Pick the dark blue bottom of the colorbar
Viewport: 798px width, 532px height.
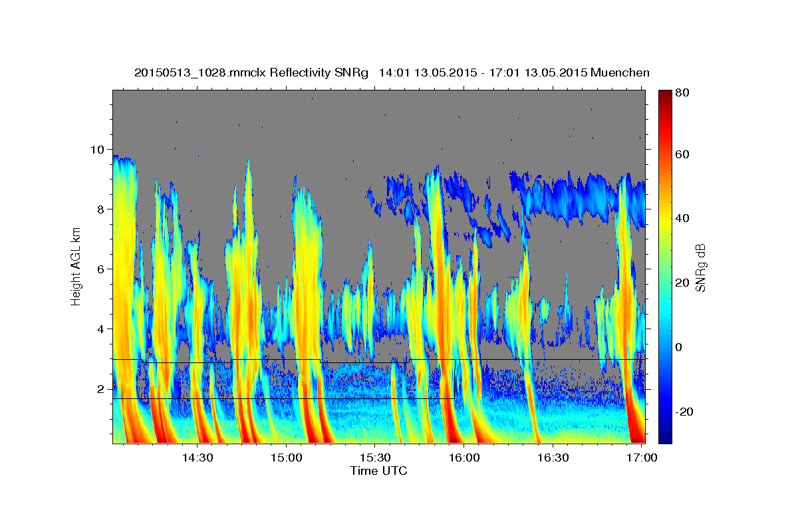[x=664, y=436]
